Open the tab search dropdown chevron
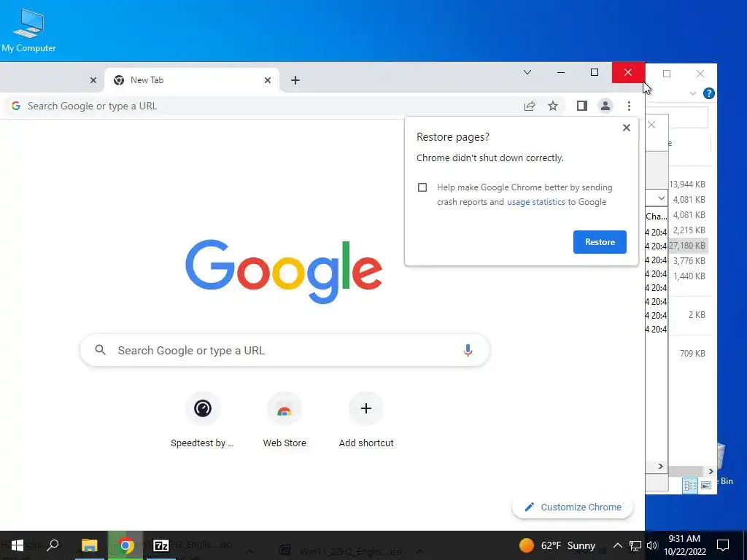747x560 pixels. tap(527, 72)
